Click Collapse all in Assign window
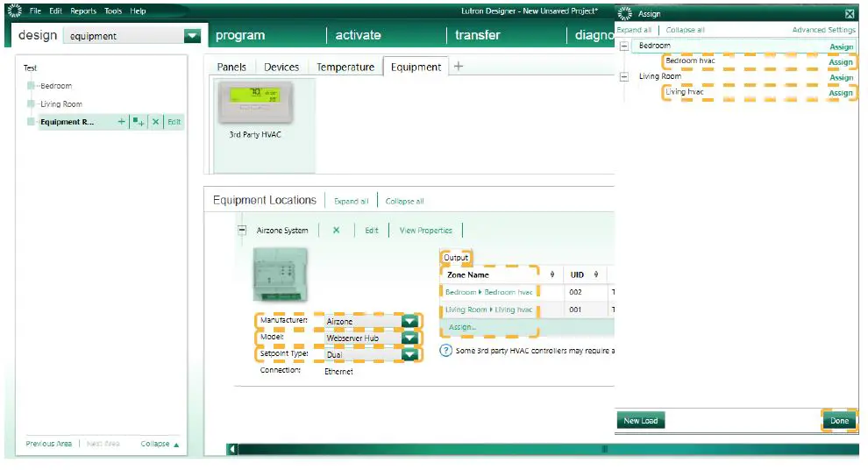 coord(686,30)
